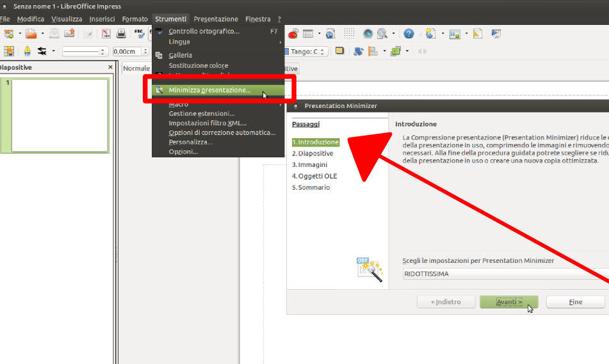The height and width of the screenshot is (364, 609).
Task: Click the Avanti button
Action: point(509,302)
